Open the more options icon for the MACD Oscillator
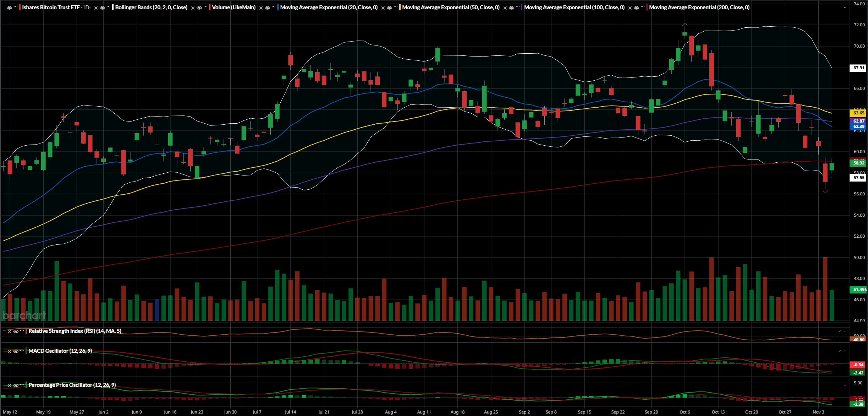This screenshot has height=416, width=868. click(x=22, y=351)
